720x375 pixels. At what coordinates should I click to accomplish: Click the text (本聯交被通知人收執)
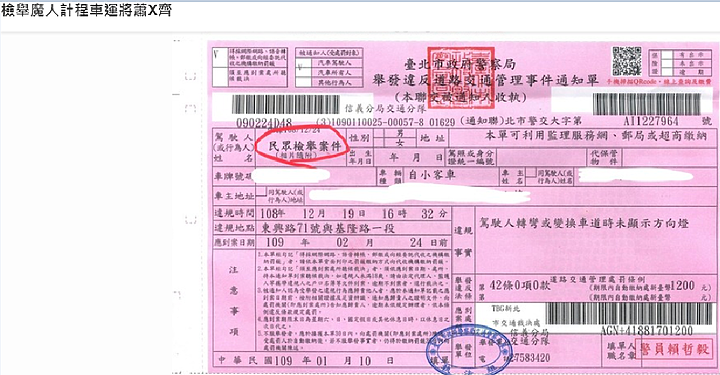[x=460, y=97]
